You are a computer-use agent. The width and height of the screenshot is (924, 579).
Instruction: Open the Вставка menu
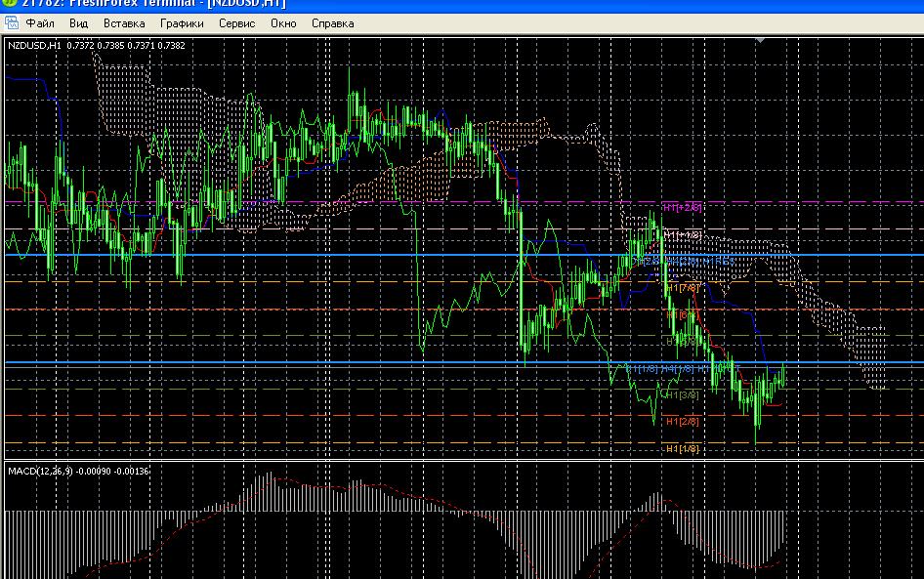click(124, 22)
